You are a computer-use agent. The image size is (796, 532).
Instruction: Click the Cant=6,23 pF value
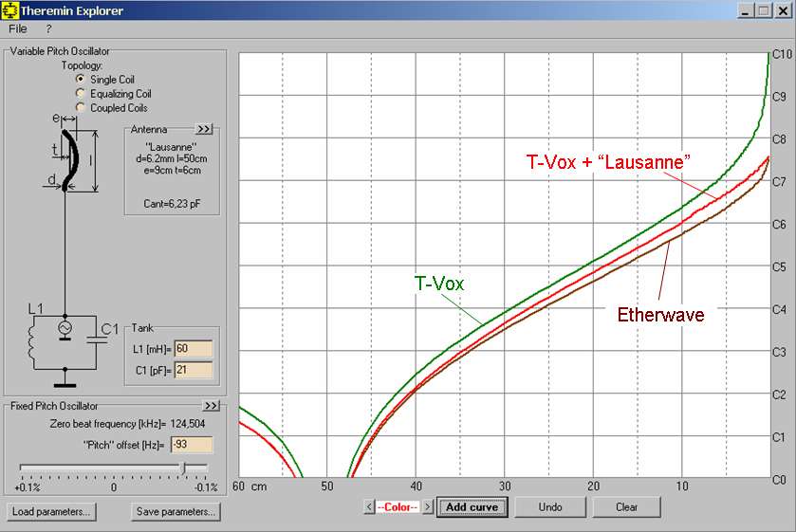172,204
